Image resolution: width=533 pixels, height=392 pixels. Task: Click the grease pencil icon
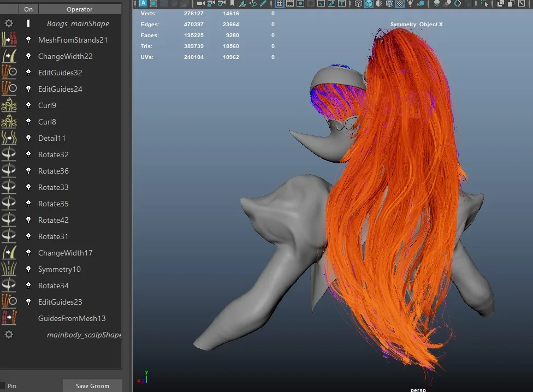pyautogui.click(x=263, y=3)
